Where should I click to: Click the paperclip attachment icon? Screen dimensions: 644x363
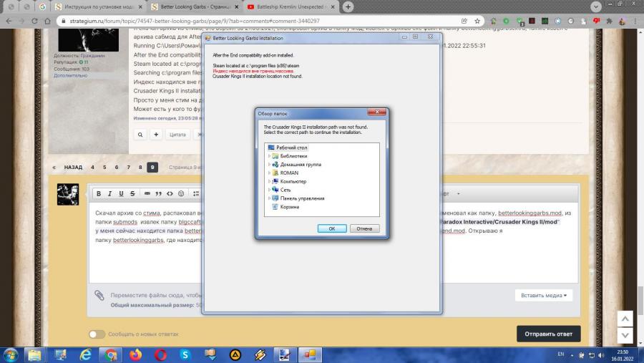pos(99,295)
